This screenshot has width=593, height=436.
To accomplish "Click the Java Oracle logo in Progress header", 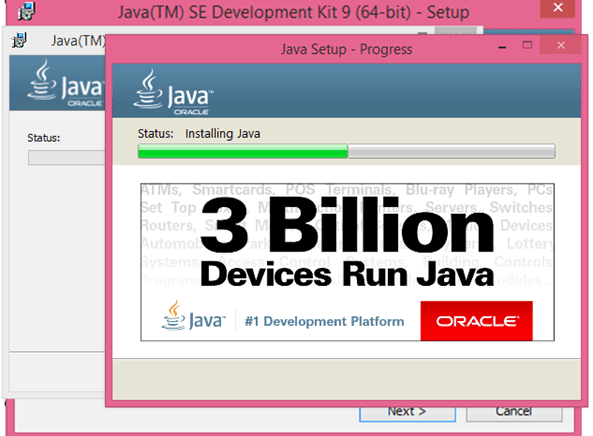I will tap(173, 92).
